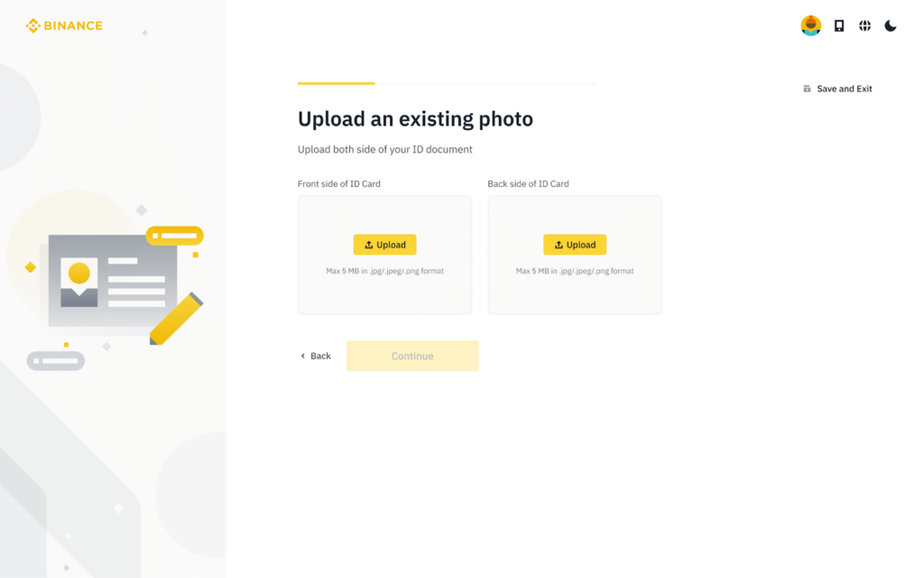Click the save icon beside Save and Exit

pyautogui.click(x=806, y=88)
